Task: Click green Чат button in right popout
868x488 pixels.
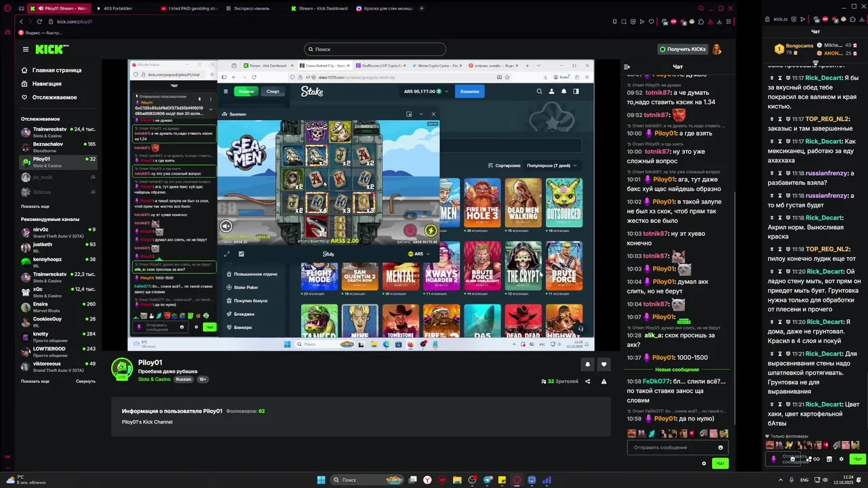Action: coord(858,459)
